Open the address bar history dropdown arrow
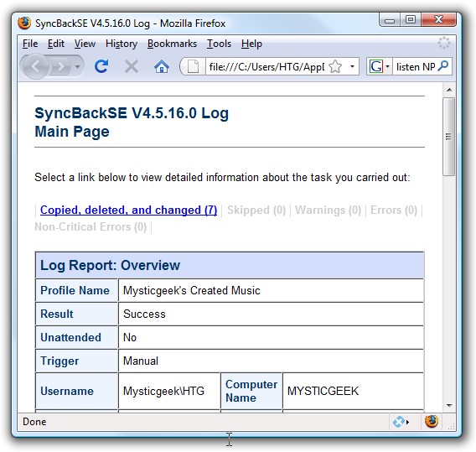Image resolution: width=476 pixels, height=452 pixels. tap(352, 66)
